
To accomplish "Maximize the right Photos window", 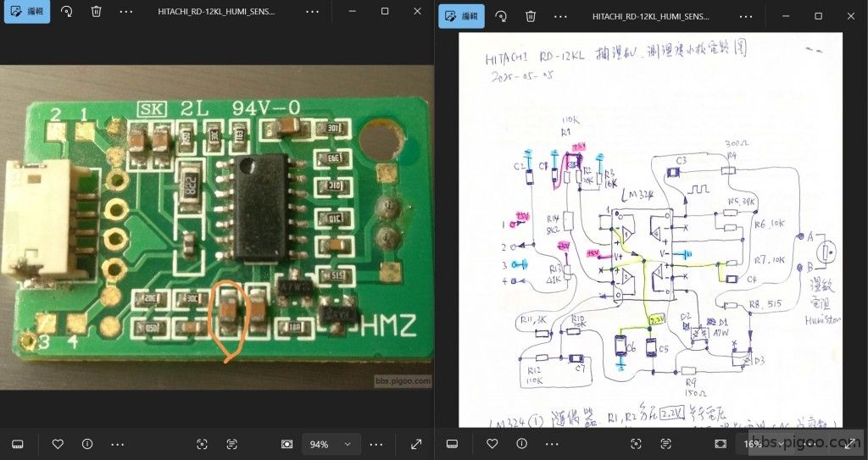I will tap(819, 17).
